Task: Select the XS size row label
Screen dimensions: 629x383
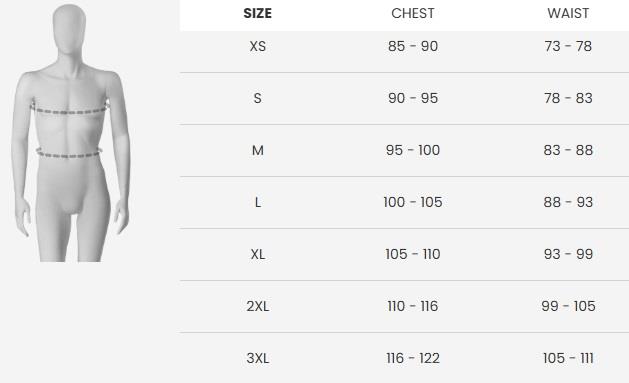Action: 258,46
